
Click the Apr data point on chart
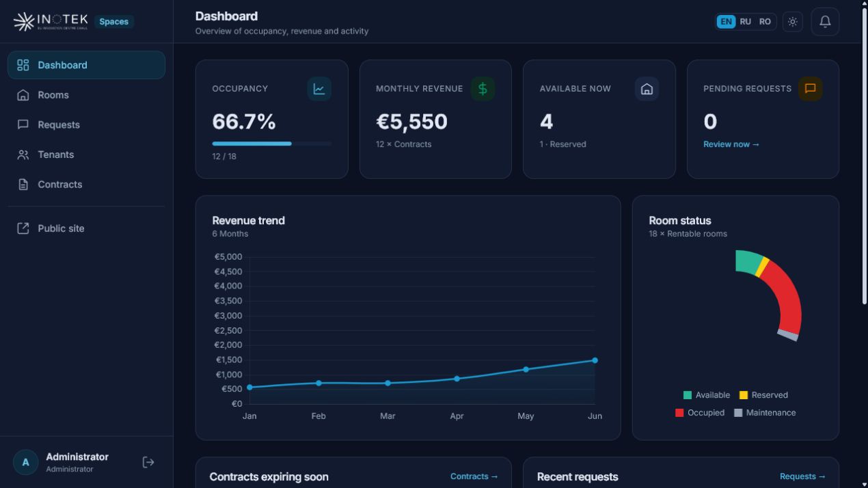(457, 379)
